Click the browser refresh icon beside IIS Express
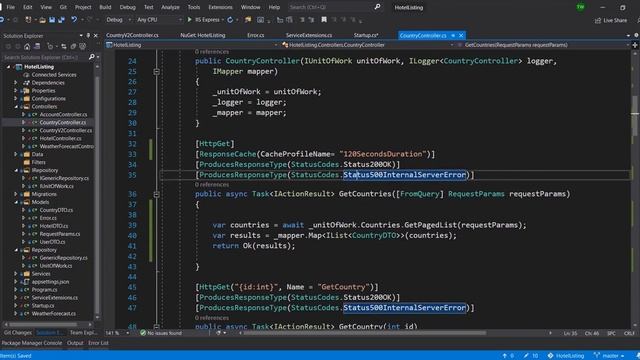 [x=230, y=20]
